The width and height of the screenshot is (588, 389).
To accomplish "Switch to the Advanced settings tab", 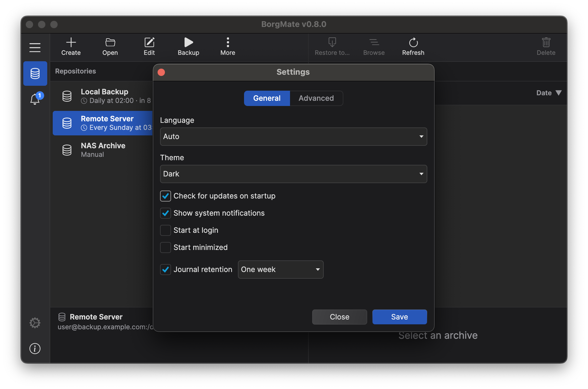I will tap(316, 98).
